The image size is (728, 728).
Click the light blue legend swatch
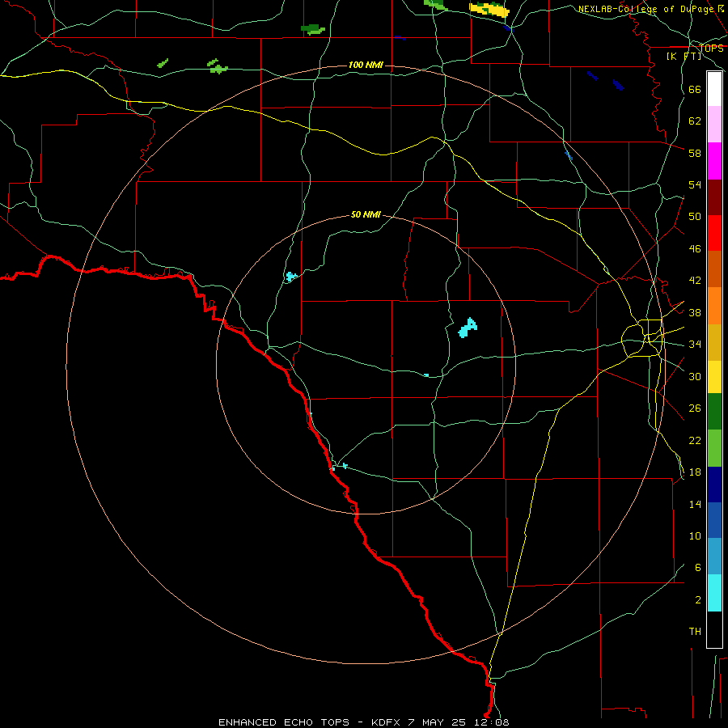tap(714, 557)
